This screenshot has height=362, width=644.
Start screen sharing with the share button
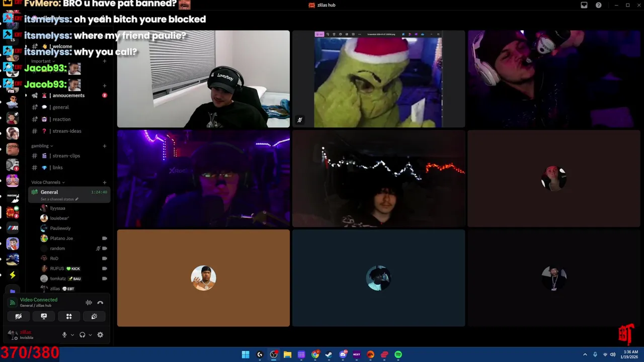tap(44, 316)
